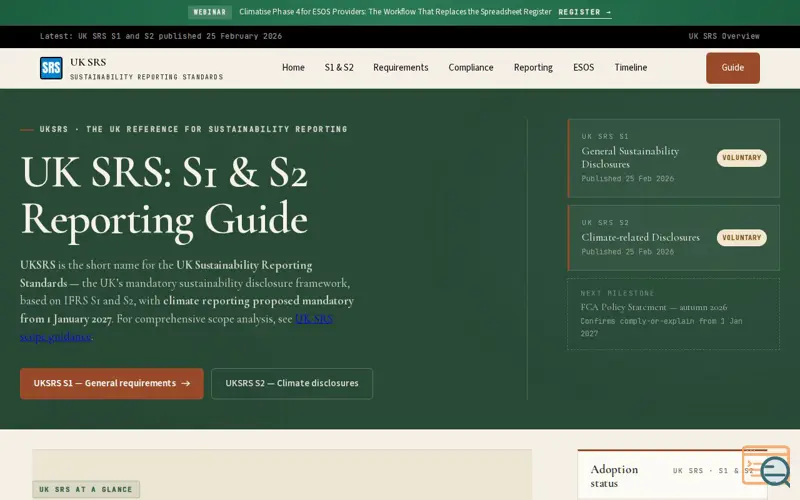Click the main heading UK SRS Reporting Guide

click(x=164, y=196)
